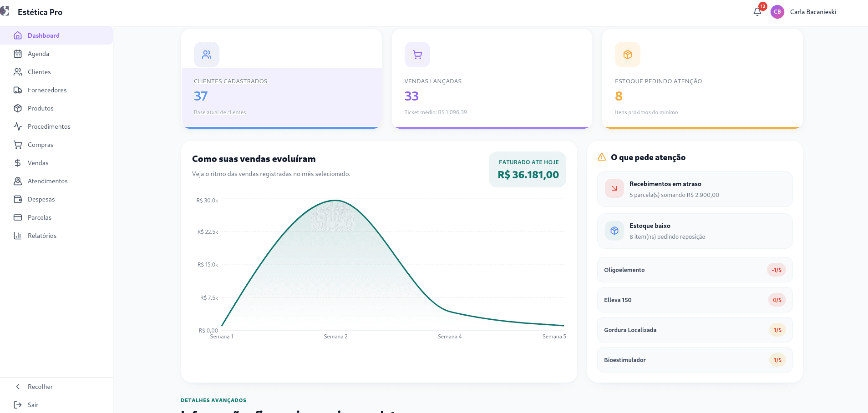The height and width of the screenshot is (413, 868).
Task: Log out using Sair
Action: tap(56, 405)
